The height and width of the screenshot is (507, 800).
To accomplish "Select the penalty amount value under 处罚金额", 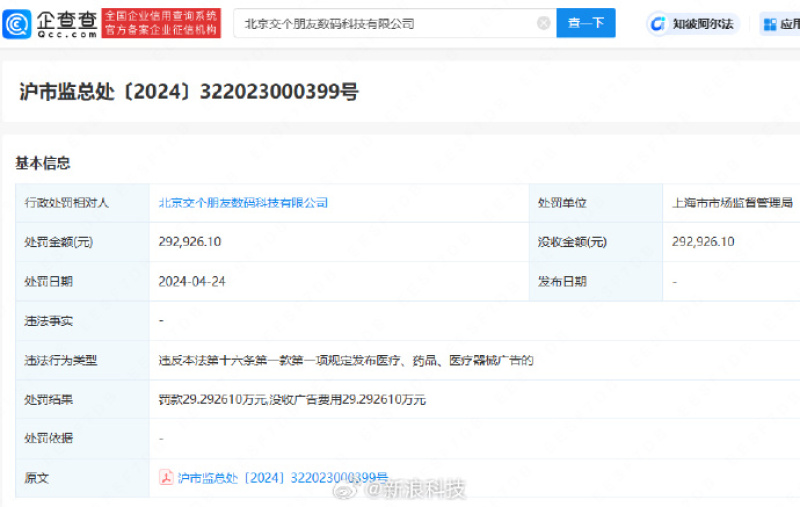I will pos(190,241).
